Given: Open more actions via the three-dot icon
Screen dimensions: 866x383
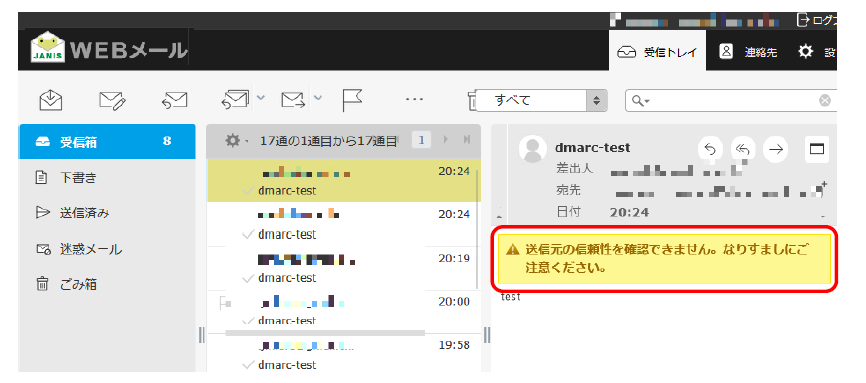Looking at the screenshot, I should (414, 99).
